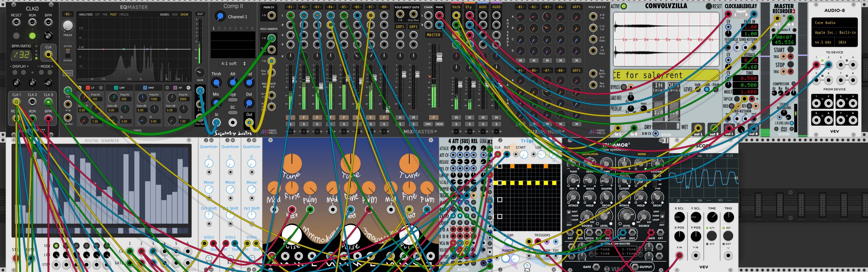Open the Core Audio driver selector on Audio-8
Image resolution: width=868 pixels, height=272 pixels.
click(834, 23)
